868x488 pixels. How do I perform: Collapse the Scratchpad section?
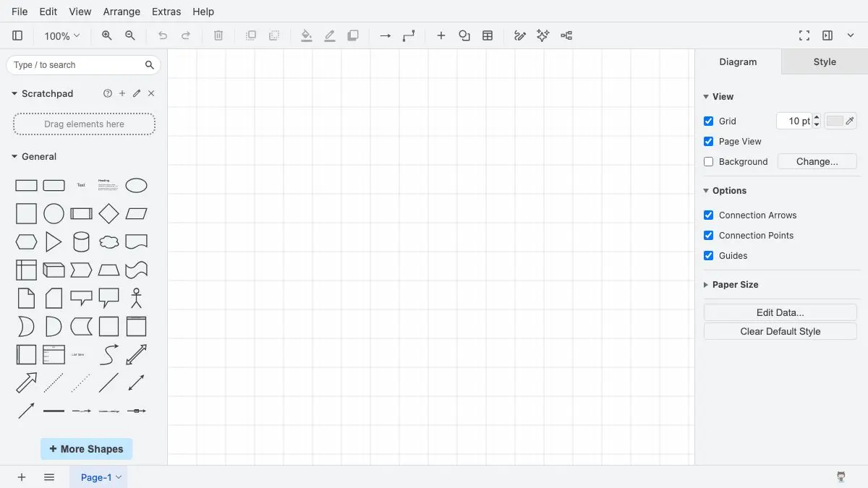tap(14, 93)
